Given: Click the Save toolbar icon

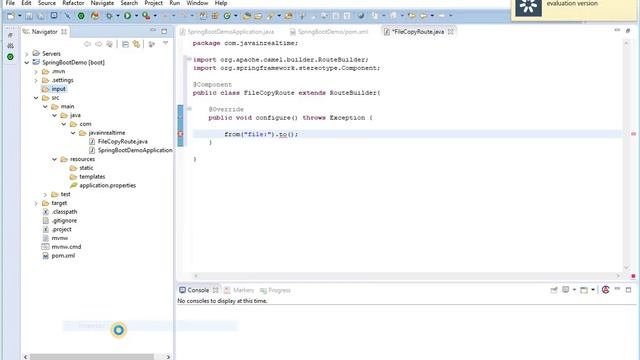Looking at the screenshot, I should (x=29, y=16).
